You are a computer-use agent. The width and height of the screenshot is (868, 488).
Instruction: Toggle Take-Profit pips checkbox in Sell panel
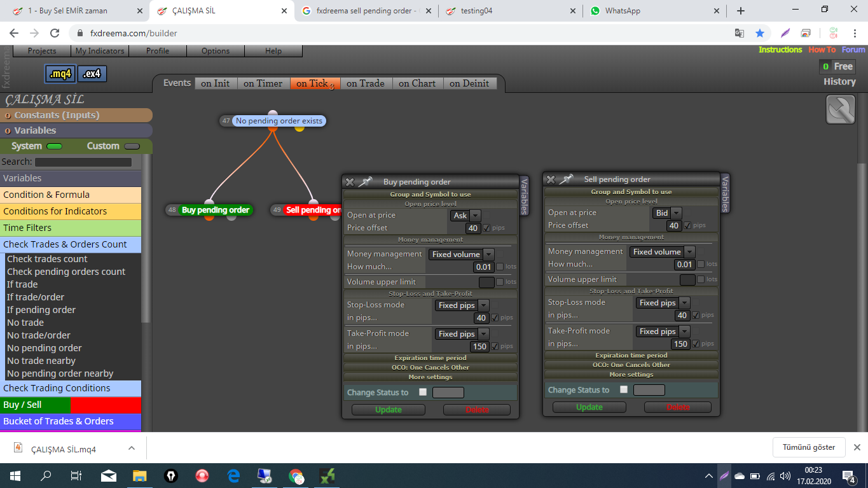click(696, 344)
